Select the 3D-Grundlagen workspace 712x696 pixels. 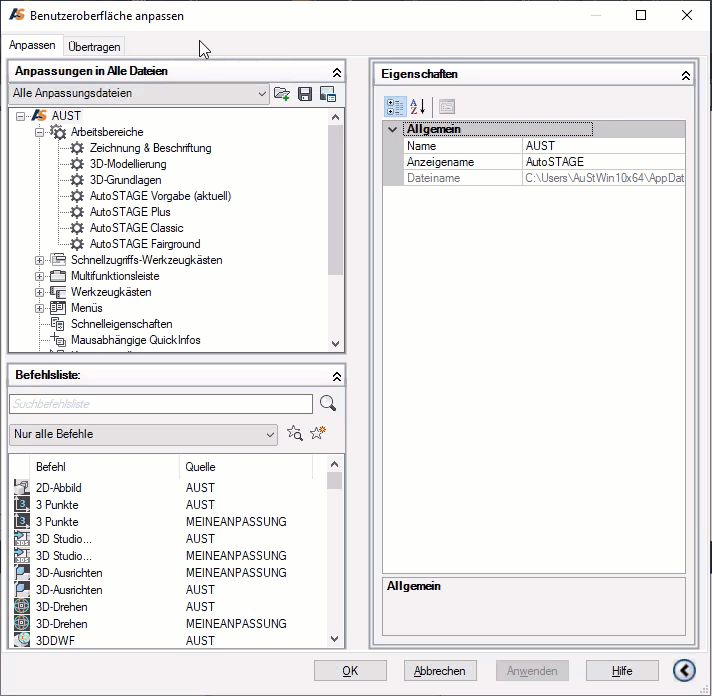click(125, 180)
